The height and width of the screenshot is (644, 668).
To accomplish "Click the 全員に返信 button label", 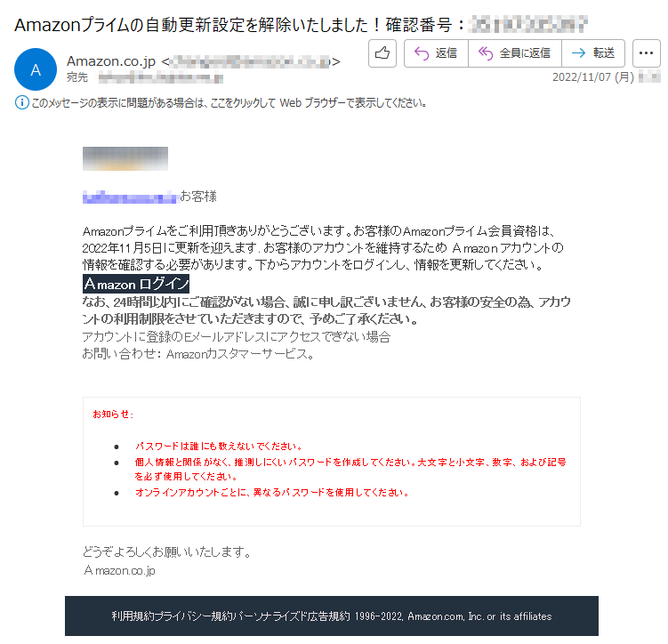I will [x=525, y=53].
